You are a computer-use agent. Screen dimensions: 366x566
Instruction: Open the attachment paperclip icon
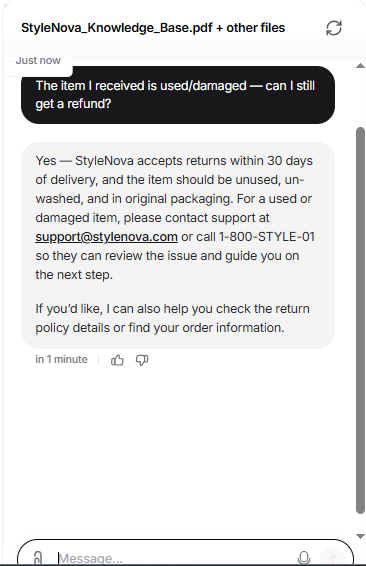click(x=38, y=557)
